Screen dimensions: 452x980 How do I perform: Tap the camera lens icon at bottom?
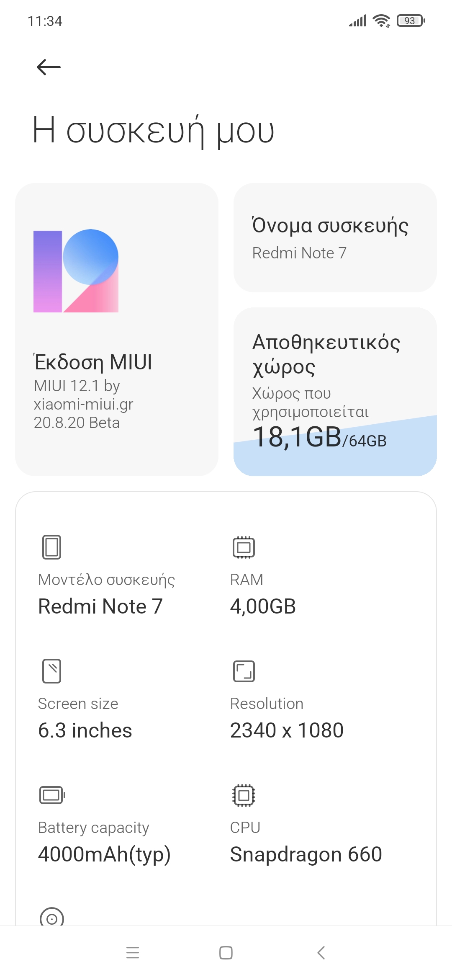pyautogui.click(x=52, y=918)
